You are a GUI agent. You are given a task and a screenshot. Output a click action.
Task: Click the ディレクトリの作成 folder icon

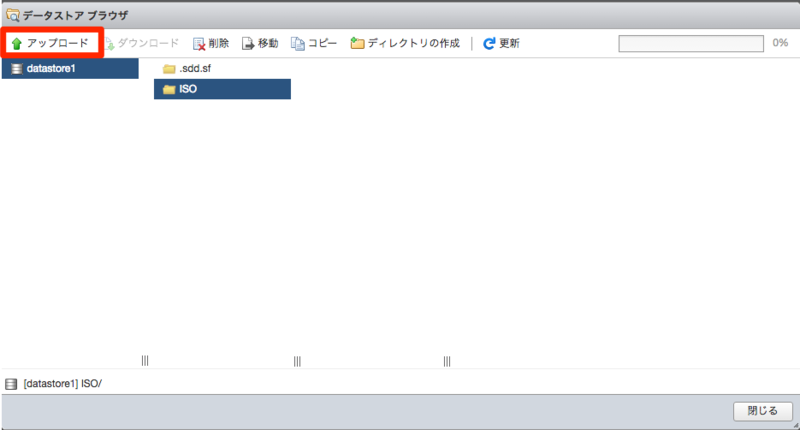point(357,43)
